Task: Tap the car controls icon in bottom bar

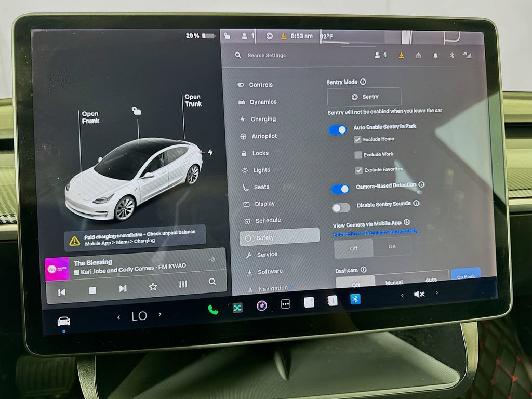Action: (64, 321)
